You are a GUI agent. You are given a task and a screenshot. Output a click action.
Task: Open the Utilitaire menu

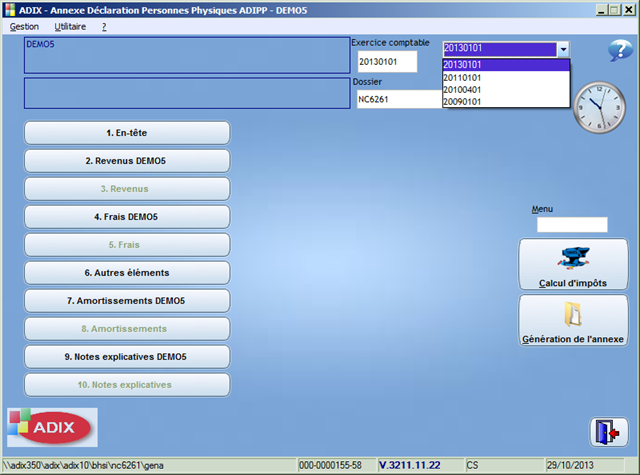[x=70, y=27]
